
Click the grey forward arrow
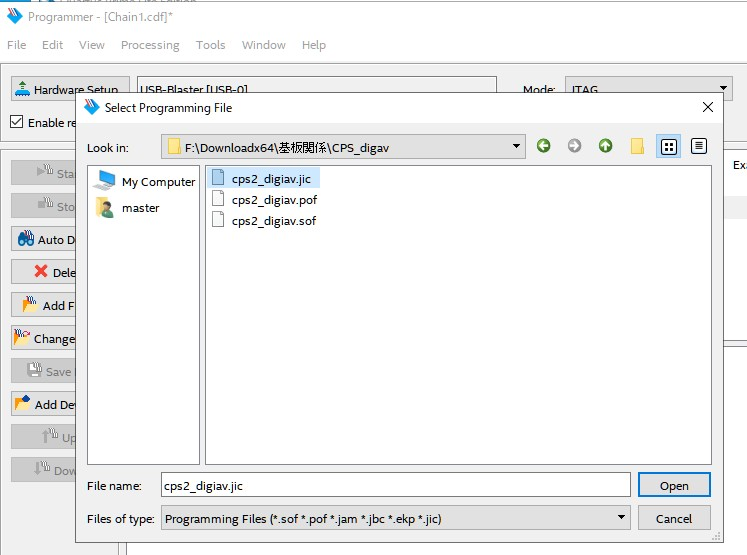click(x=574, y=146)
